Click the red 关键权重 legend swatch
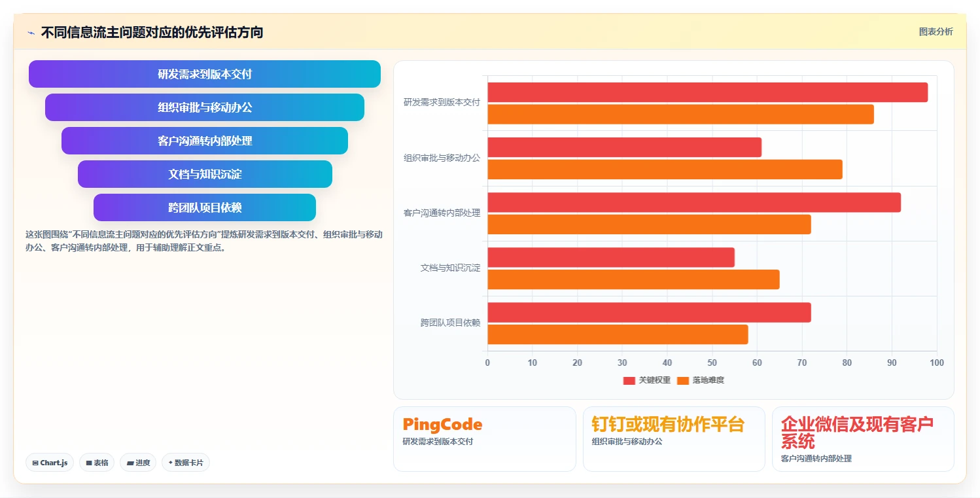980x498 pixels. pos(629,381)
